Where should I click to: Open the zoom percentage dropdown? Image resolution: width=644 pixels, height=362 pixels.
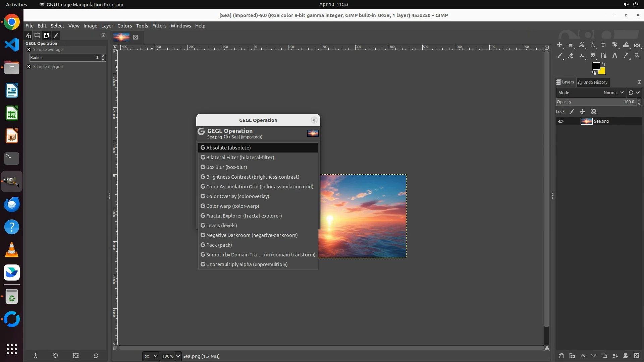178,356
